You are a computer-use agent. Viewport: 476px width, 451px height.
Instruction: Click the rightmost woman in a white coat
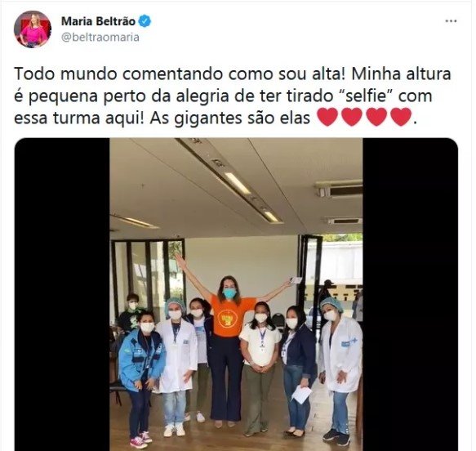pos(340,368)
